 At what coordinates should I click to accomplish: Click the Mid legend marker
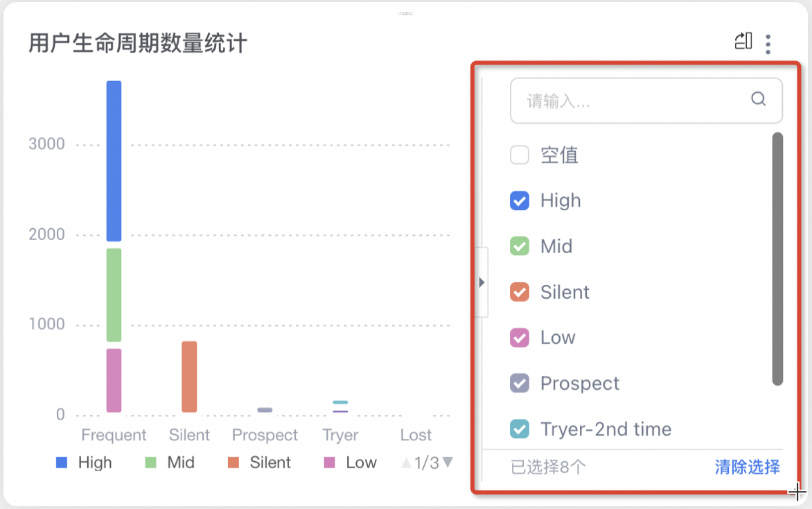(151, 463)
